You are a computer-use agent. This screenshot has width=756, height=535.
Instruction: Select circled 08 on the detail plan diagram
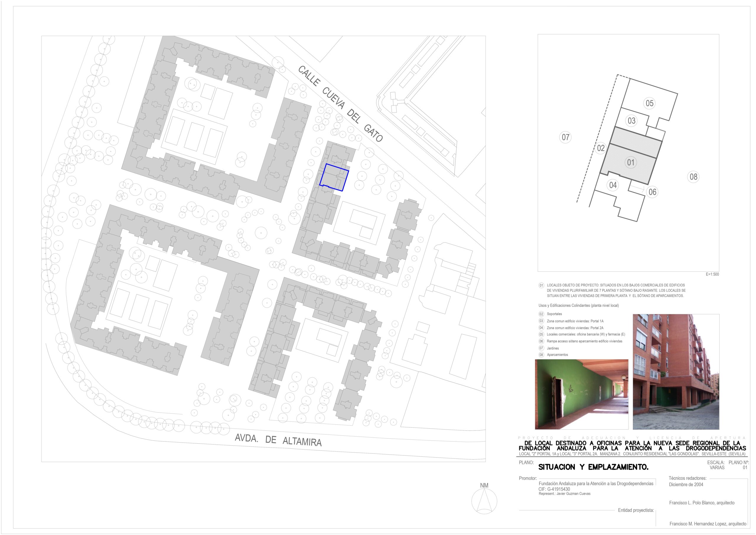point(693,177)
